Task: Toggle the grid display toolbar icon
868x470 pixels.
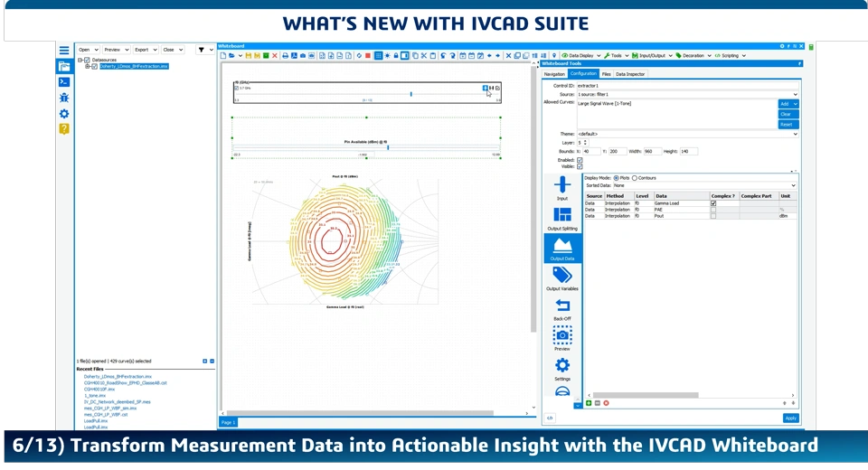Action: coord(378,55)
